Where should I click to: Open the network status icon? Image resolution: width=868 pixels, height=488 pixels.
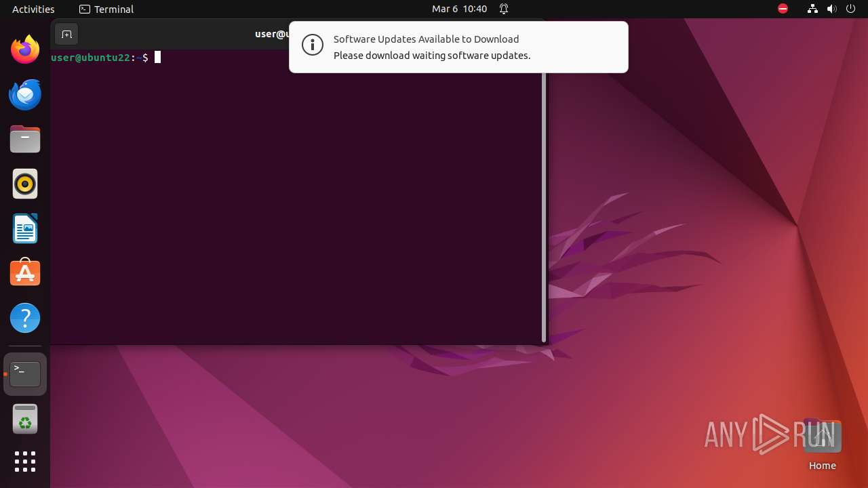812,9
